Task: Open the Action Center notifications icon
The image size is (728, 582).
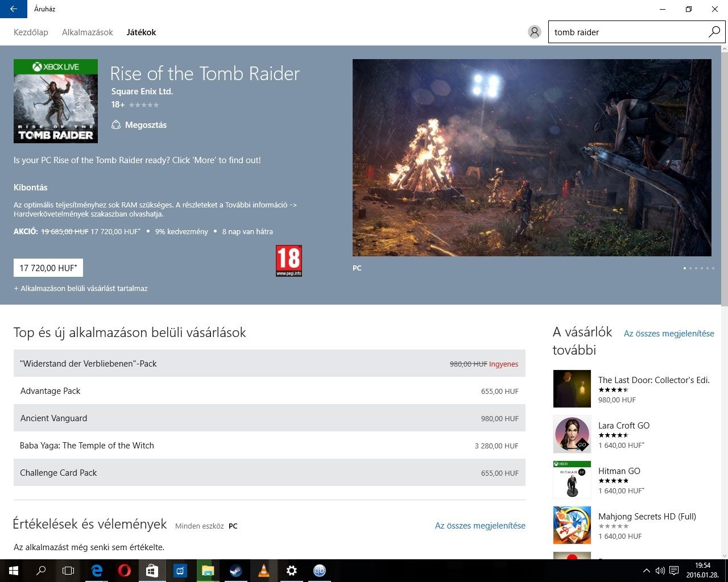Action: pos(674,571)
